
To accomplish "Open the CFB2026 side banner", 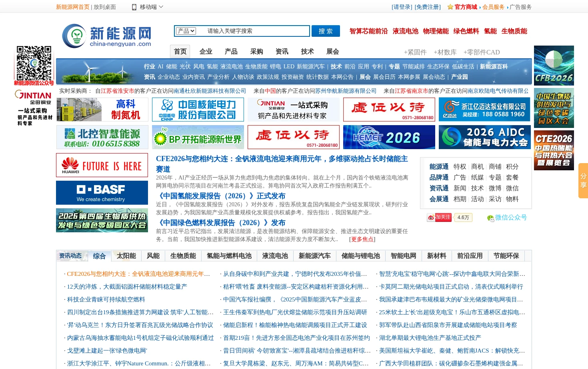I will 554,66.
